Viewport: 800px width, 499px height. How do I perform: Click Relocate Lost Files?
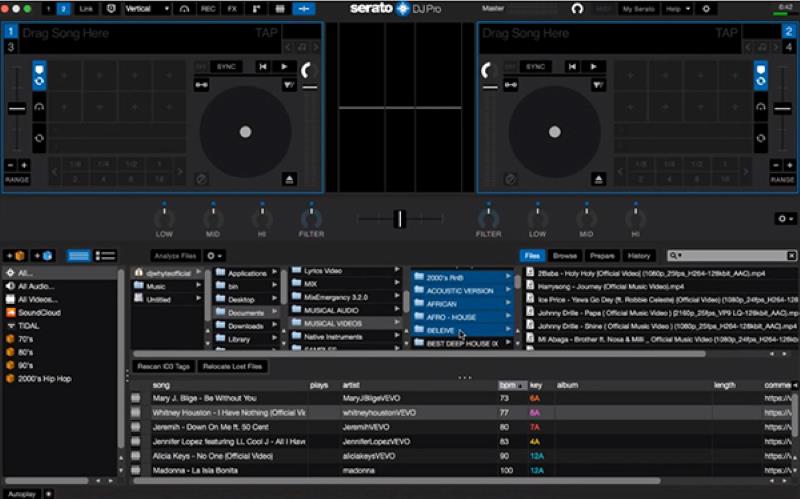[x=232, y=366]
